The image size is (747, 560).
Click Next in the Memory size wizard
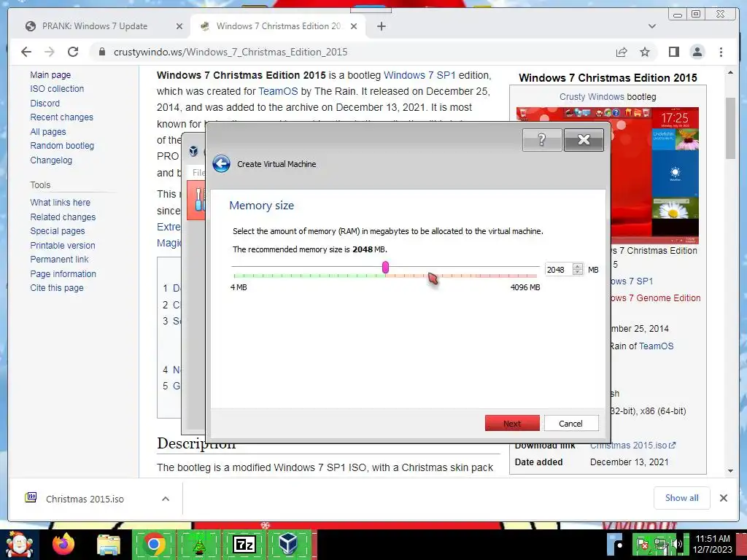pyautogui.click(x=512, y=424)
